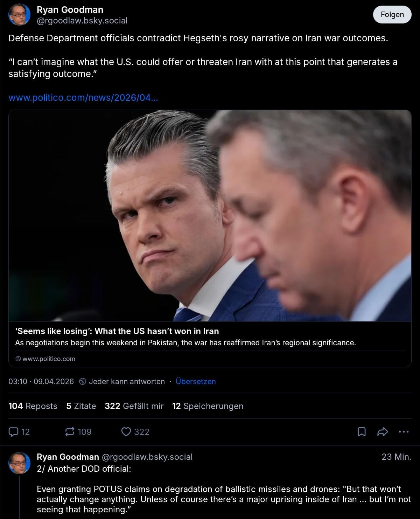Click the repost arrows icon
The width and height of the screenshot is (420, 519).
(x=70, y=432)
